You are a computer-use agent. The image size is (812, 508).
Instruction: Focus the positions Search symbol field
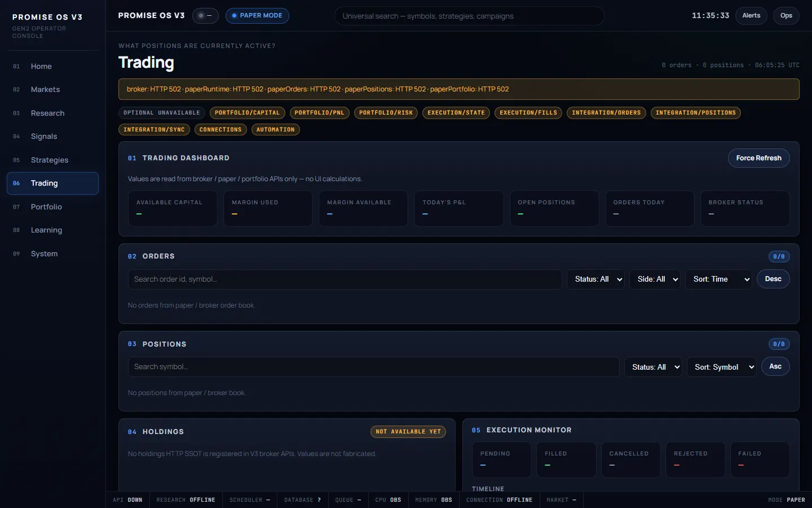(373, 367)
